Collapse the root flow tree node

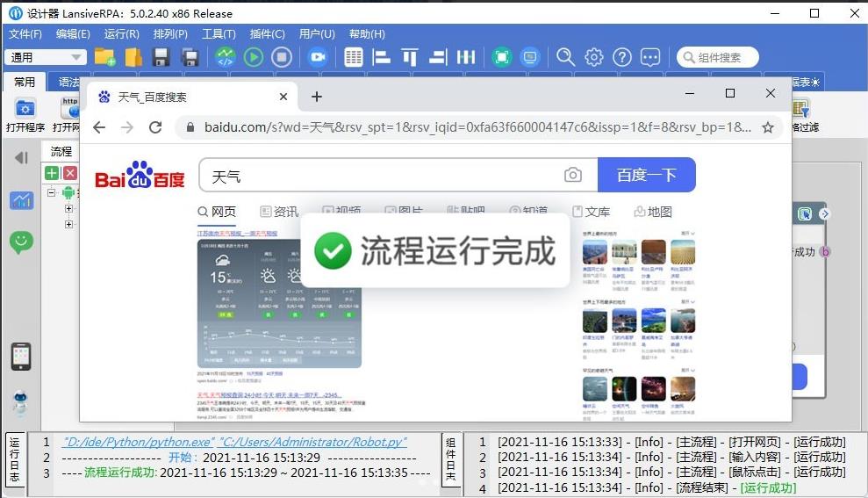click(52, 192)
